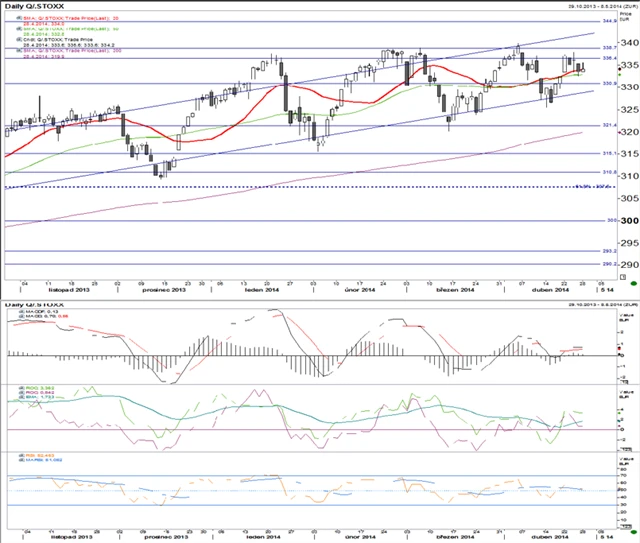This screenshot has height=543, width=640.
Task: Click the MACDF histogram legend icon
Action: pyautogui.click(x=21, y=312)
